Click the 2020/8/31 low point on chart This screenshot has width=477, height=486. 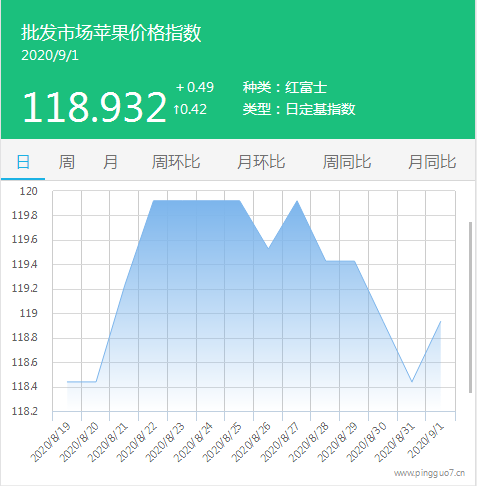pyautogui.click(x=412, y=382)
